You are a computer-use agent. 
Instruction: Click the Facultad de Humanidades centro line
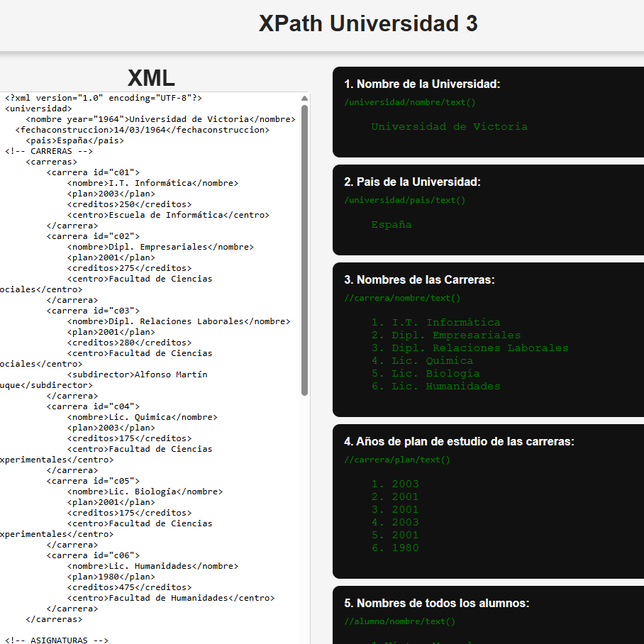click(x=171, y=598)
